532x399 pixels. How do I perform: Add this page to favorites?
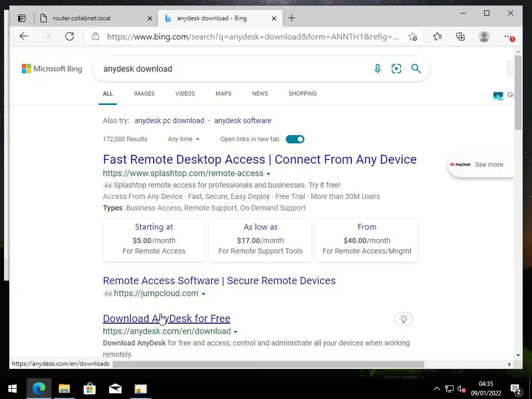pyautogui.click(x=413, y=37)
